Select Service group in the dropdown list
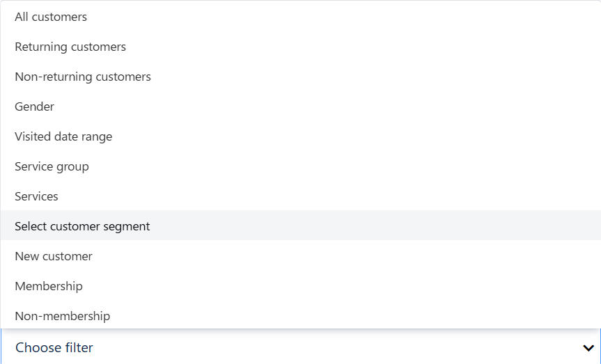601x364 pixels. pyautogui.click(x=52, y=166)
